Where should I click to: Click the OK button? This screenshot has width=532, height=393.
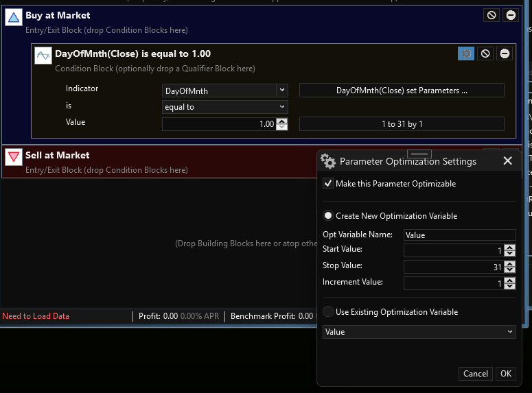point(505,374)
